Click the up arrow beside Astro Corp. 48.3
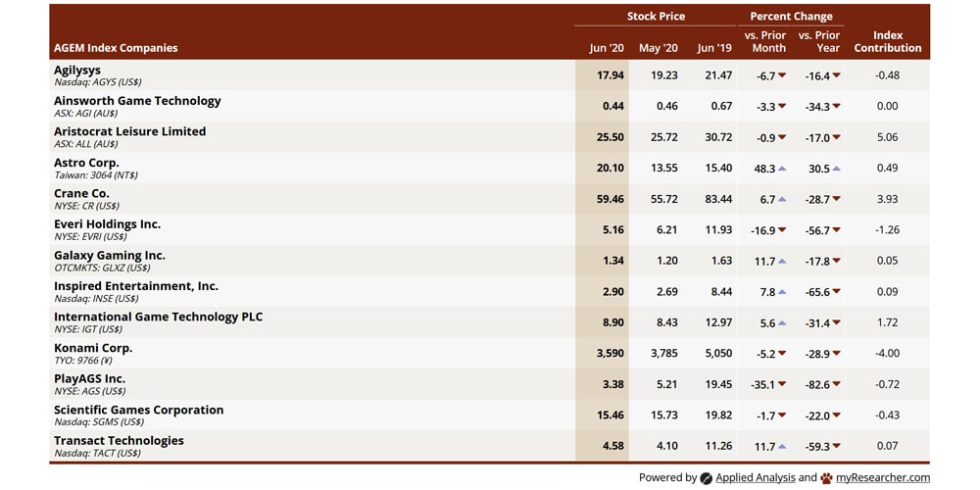Image resolution: width=980 pixels, height=490 pixels. tap(782, 169)
